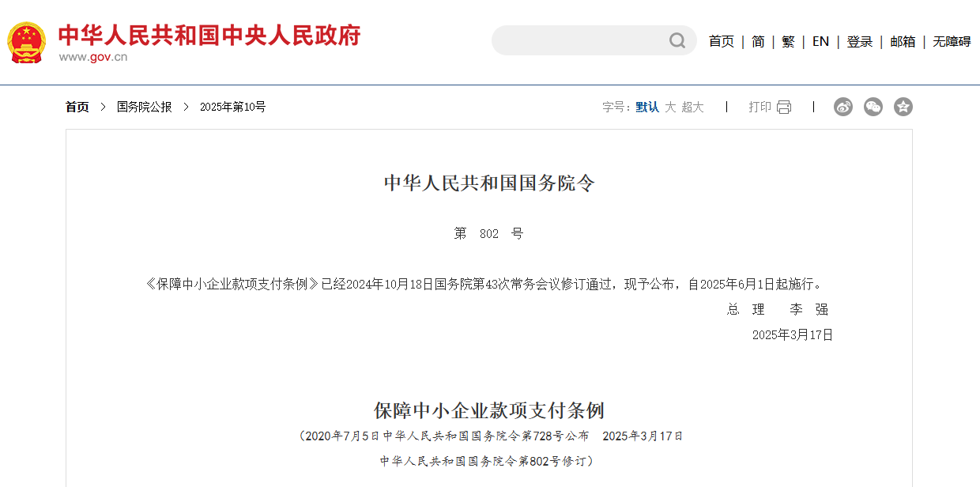This screenshot has width=980, height=487.
Task: Click the line mentioning 第802号修订
Action: [x=489, y=461]
